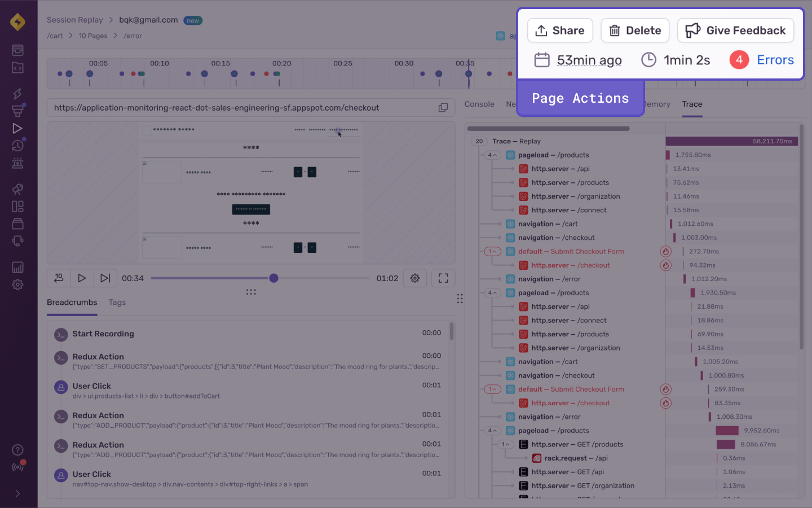
Task: Toggle fullscreen on the replay player
Action: click(x=443, y=278)
